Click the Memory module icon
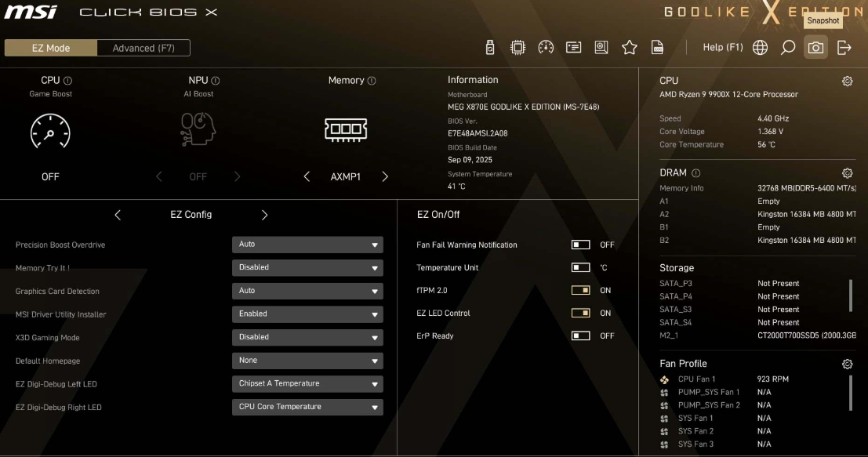The image size is (868, 457). (x=346, y=129)
